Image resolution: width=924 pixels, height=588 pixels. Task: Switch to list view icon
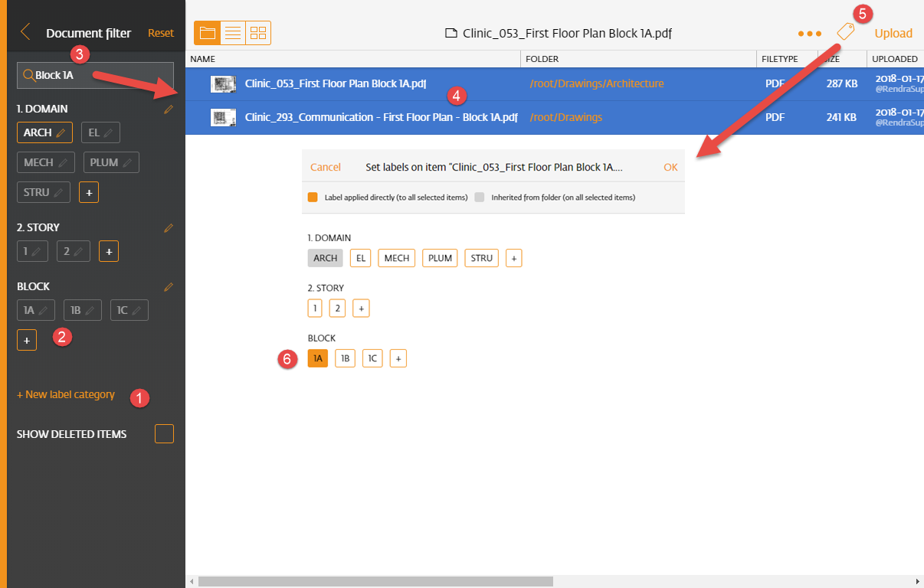[233, 33]
